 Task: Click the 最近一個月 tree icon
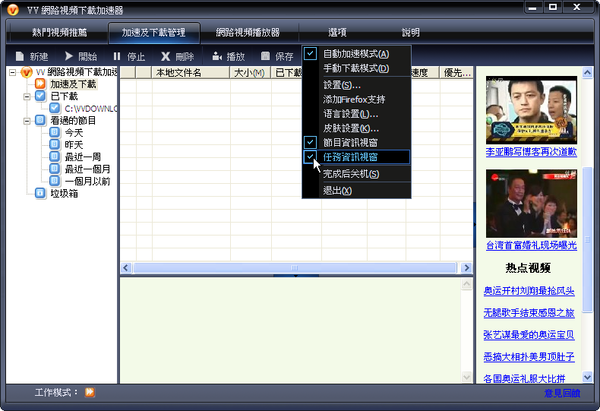[55, 169]
